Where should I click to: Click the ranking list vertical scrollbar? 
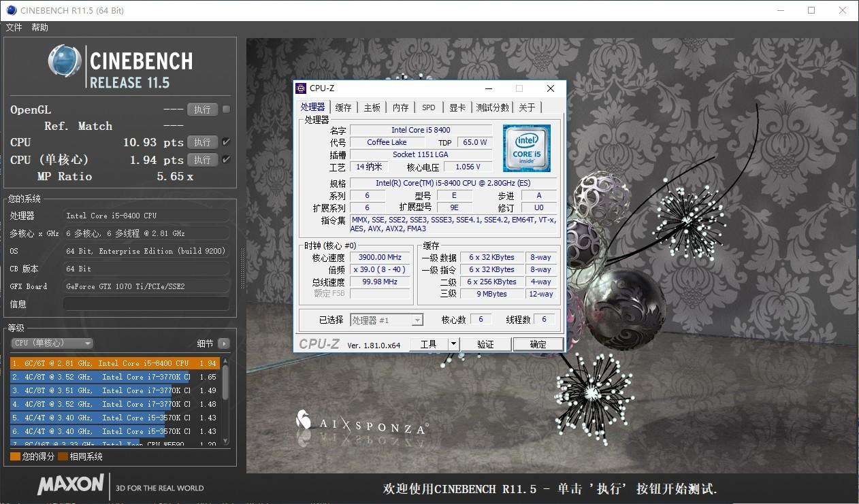[225, 401]
